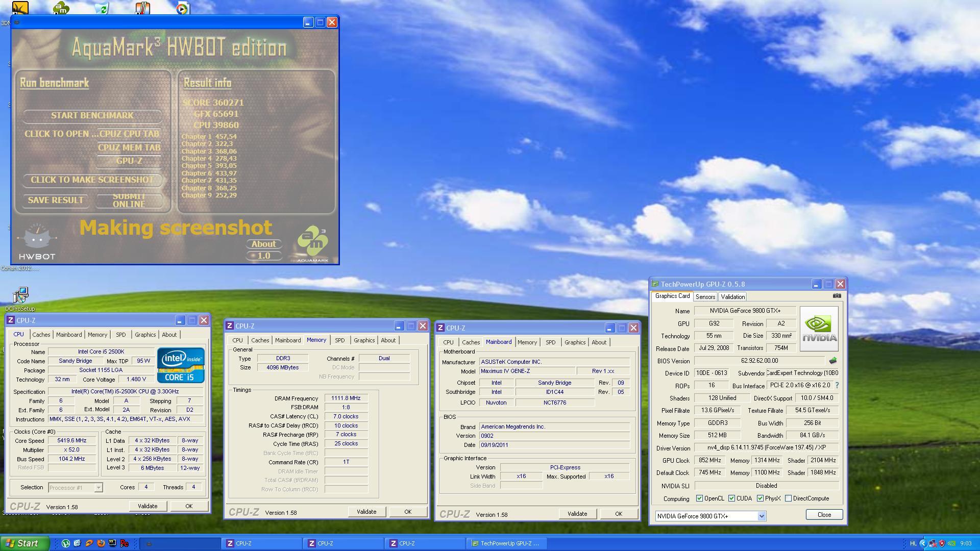The width and height of the screenshot is (980, 551).
Task: Switch to Validation tab in GPU-Z
Action: click(x=732, y=296)
